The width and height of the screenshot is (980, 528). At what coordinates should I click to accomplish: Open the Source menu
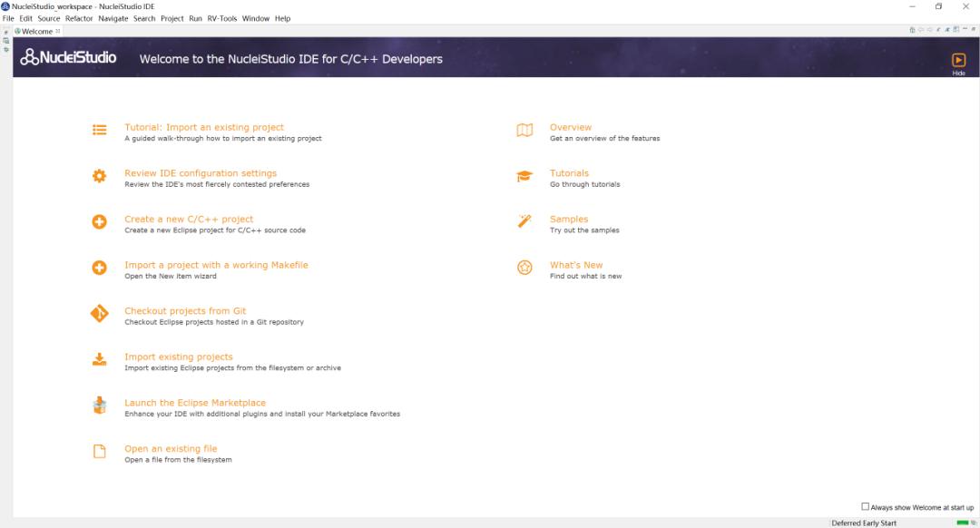(49, 19)
